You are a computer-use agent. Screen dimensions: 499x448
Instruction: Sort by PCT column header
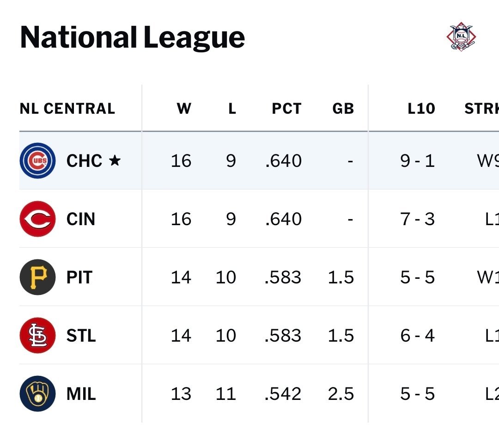(286, 109)
